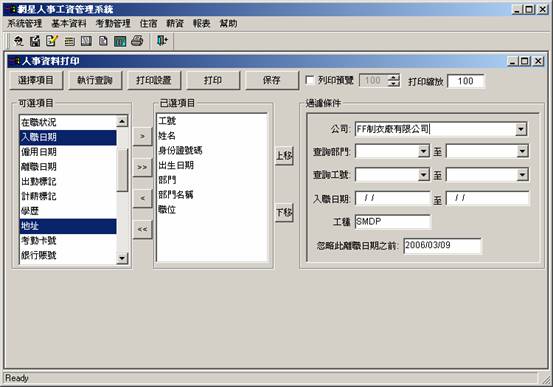Increase the preview zoom spinner value
This screenshot has width=553, height=387.
[394, 78]
